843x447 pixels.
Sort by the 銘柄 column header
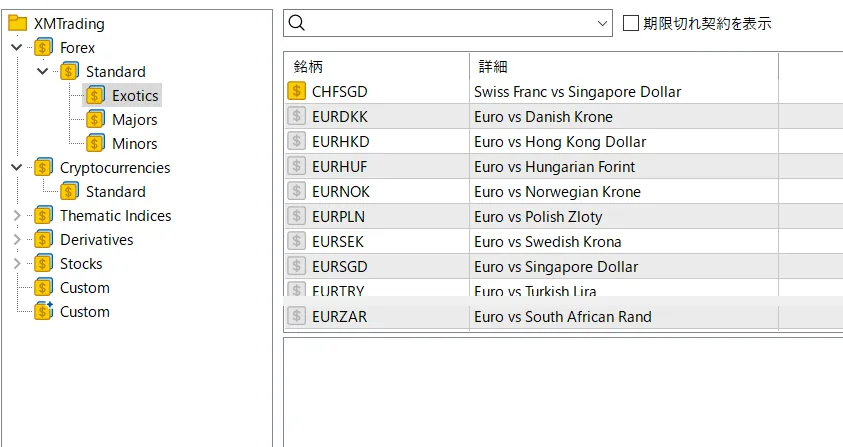(375, 66)
